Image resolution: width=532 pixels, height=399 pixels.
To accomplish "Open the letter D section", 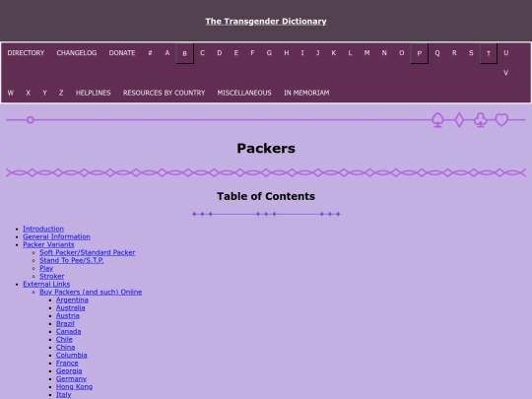I will coord(220,53).
